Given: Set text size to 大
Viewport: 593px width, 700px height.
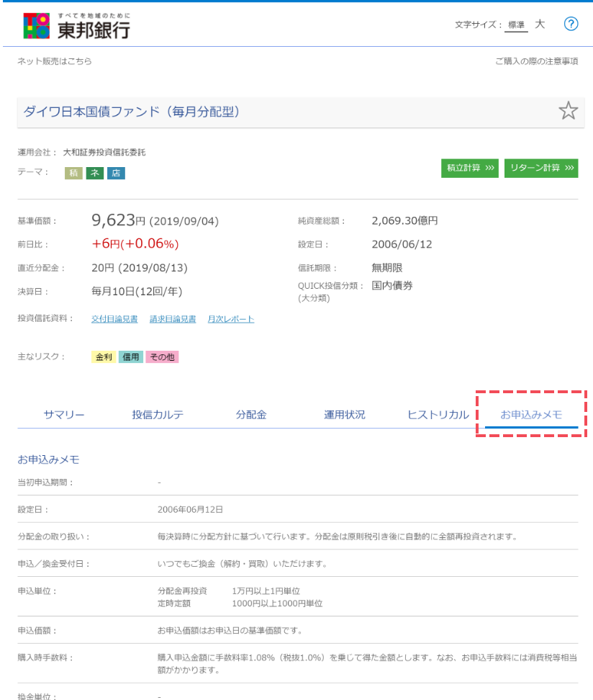Looking at the screenshot, I should [x=540, y=24].
